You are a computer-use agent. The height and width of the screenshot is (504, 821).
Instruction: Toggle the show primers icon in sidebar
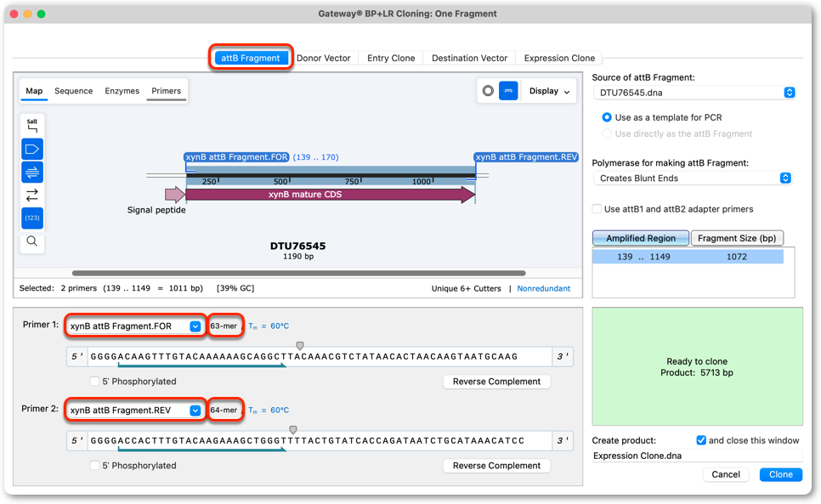pyautogui.click(x=32, y=173)
